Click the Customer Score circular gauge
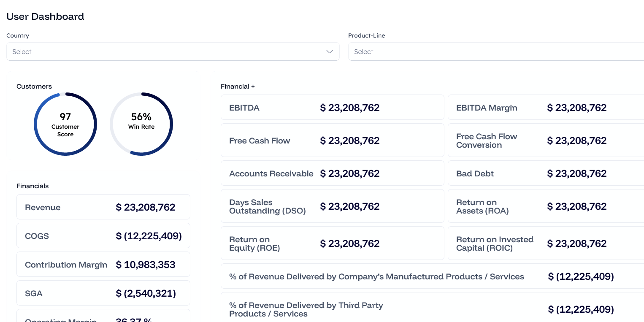Screen dimensions: 644x322 pos(65,124)
